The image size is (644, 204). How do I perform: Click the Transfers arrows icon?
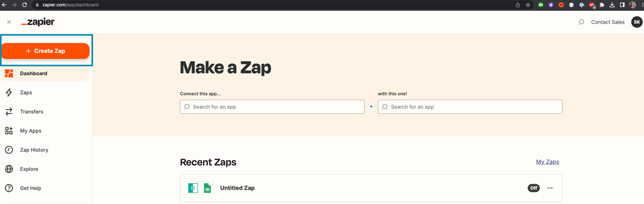[x=9, y=112]
